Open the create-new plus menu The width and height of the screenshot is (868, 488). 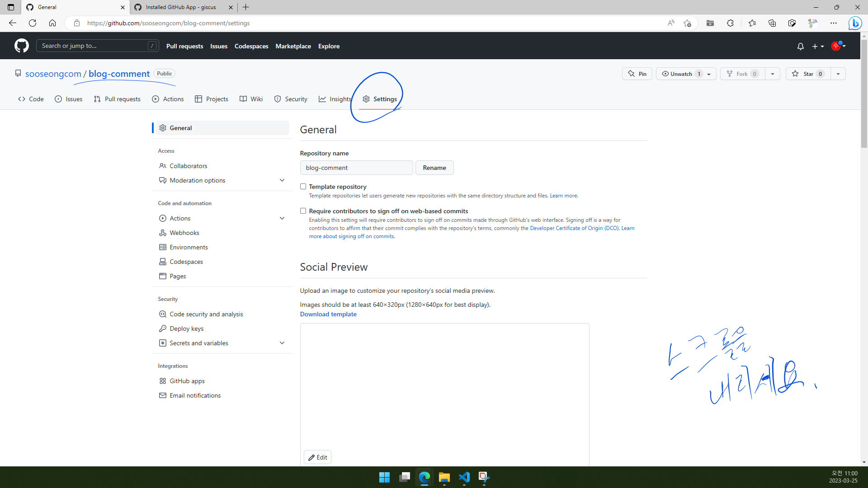coord(818,46)
